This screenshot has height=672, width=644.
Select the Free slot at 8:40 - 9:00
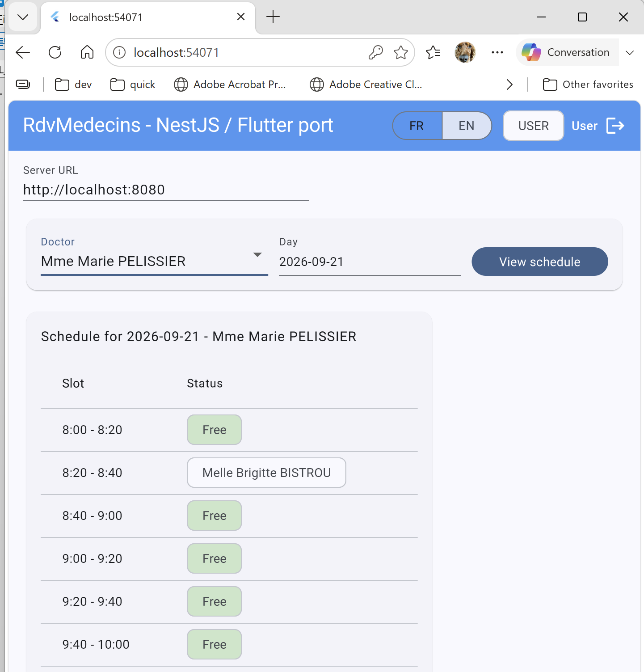[215, 516]
